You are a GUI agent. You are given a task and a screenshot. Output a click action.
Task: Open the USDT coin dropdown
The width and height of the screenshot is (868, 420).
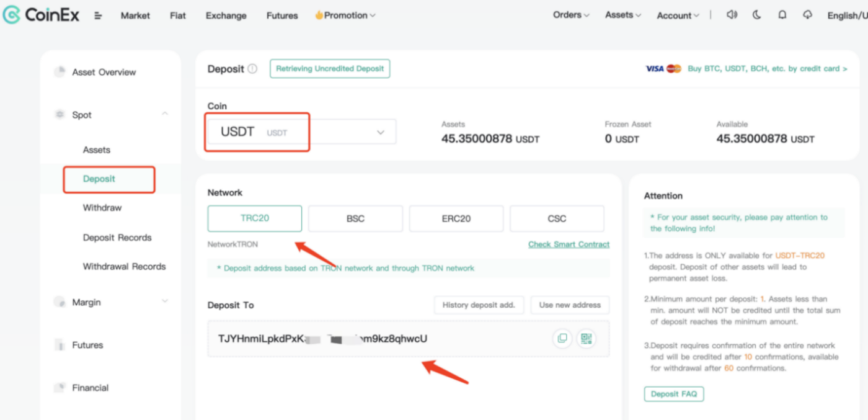[302, 132]
